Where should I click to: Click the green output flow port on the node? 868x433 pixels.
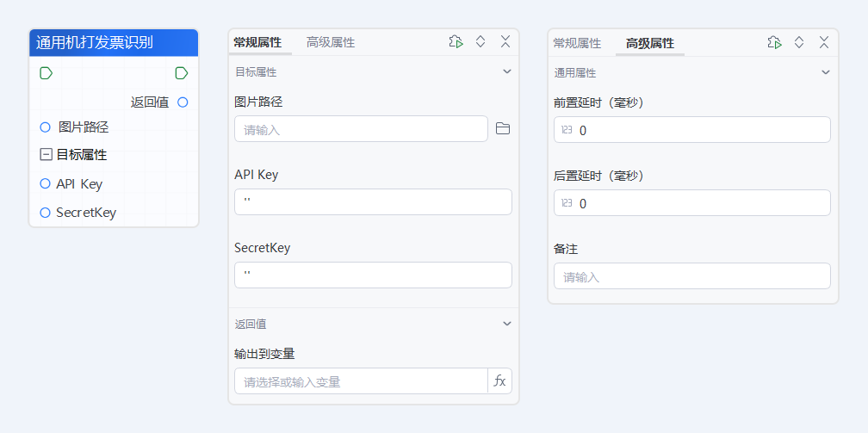point(182,73)
